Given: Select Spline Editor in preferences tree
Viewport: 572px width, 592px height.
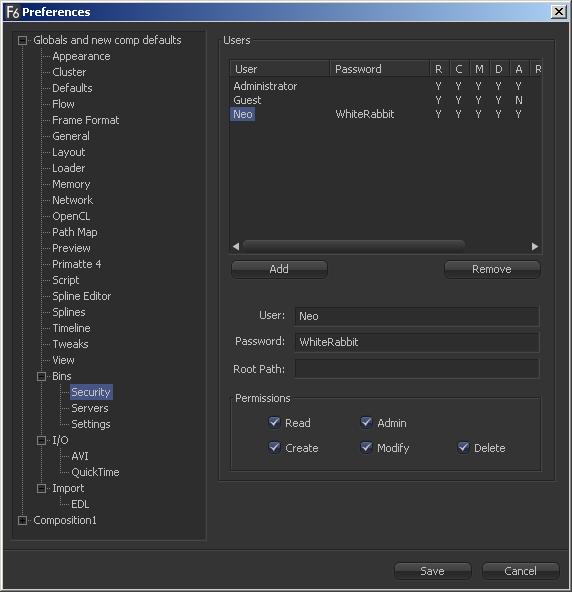Looking at the screenshot, I should (x=82, y=296).
